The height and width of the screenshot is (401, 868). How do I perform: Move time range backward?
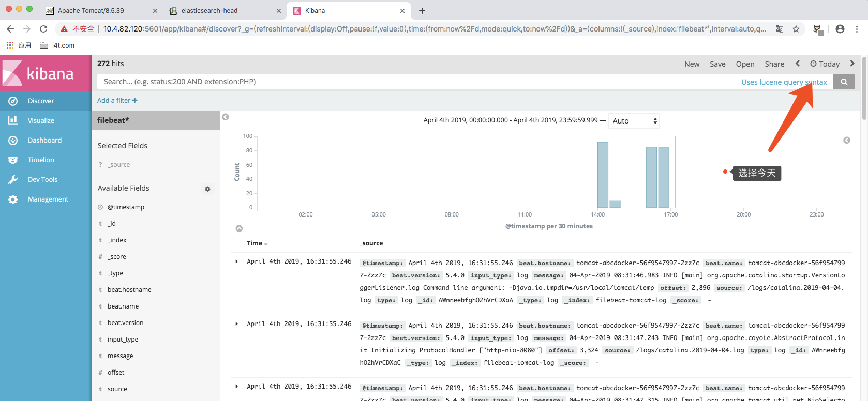798,64
